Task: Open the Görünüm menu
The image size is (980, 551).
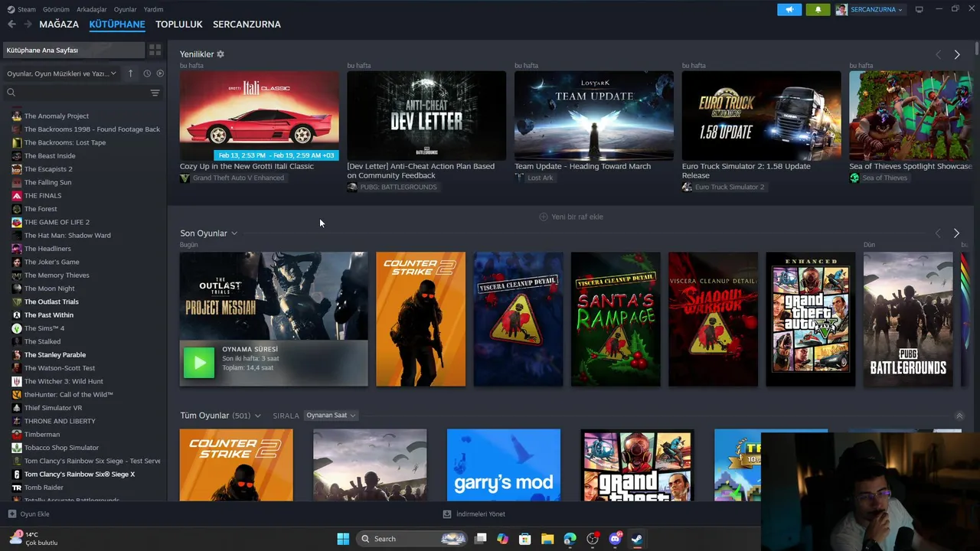Action: [x=56, y=9]
